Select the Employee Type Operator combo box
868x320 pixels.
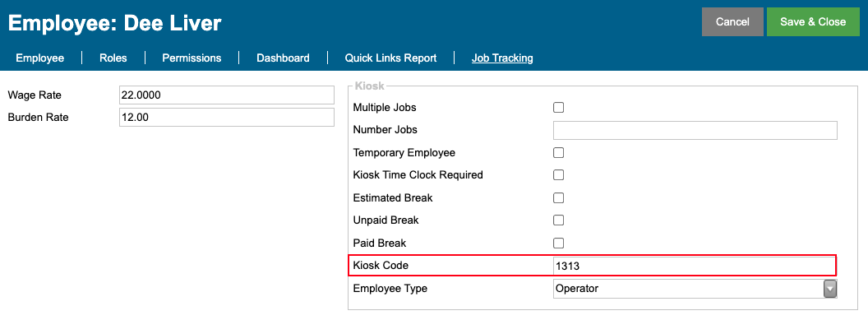[x=695, y=289]
